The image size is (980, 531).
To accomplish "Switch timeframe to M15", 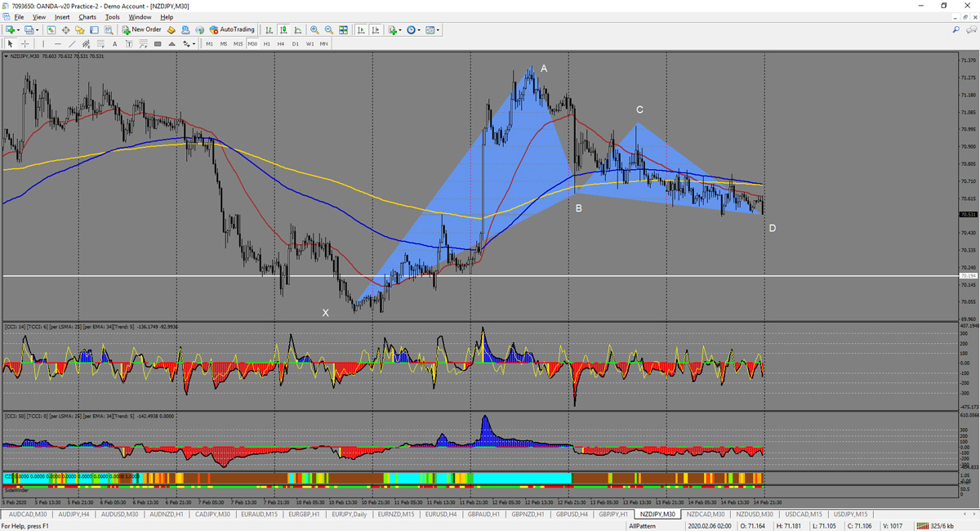I will point(238,43).
